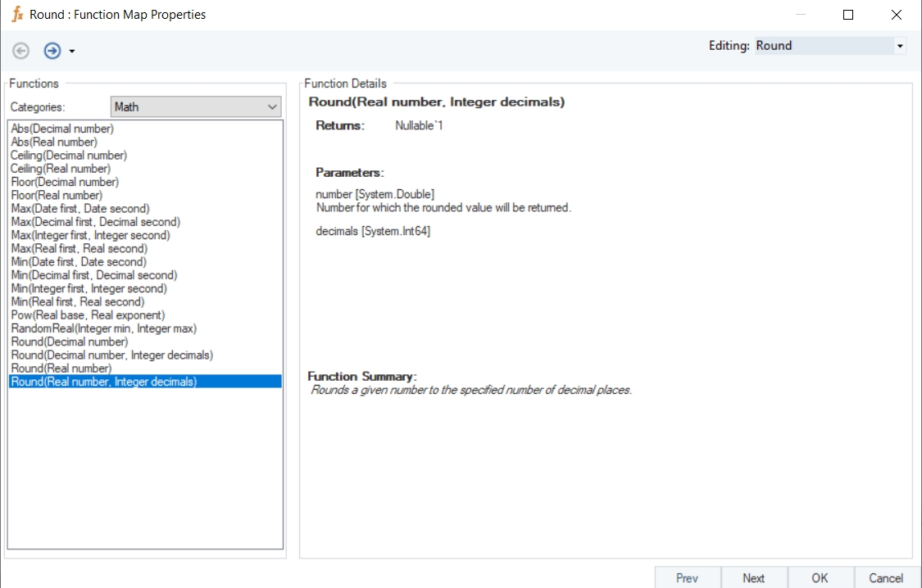
Task: Pick Max(Date first, Date second) entry
Action: pos(80,209)
